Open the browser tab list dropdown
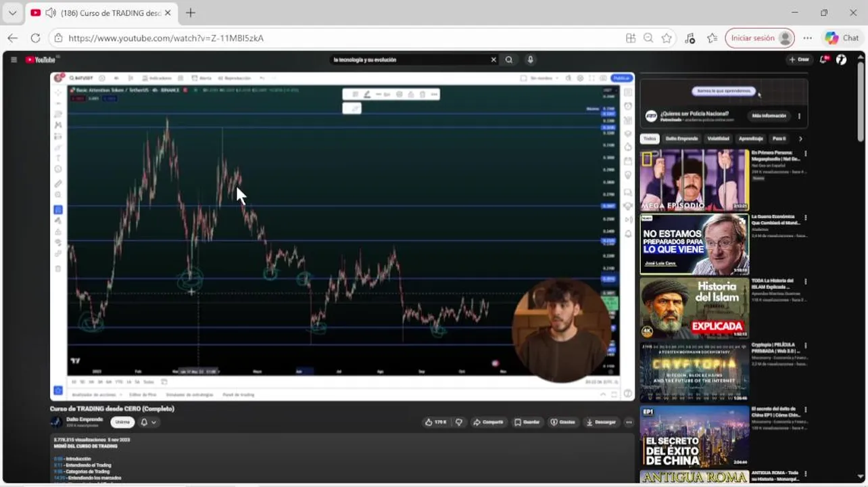The height and width of the screenshot is (487, 868). 12,13
